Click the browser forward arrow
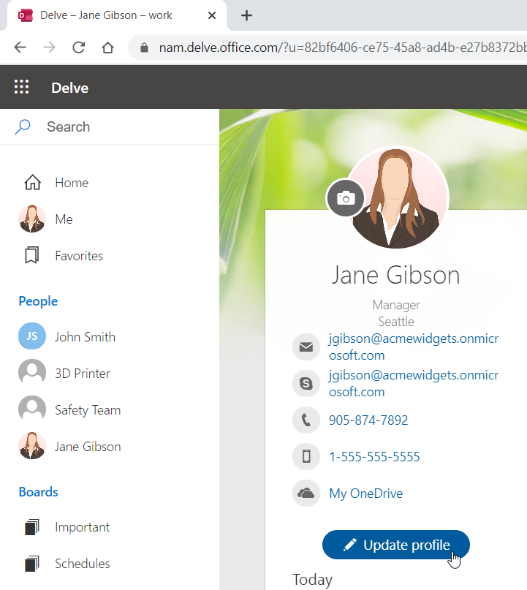The image size is (527, 590). [x=49, y=47]
